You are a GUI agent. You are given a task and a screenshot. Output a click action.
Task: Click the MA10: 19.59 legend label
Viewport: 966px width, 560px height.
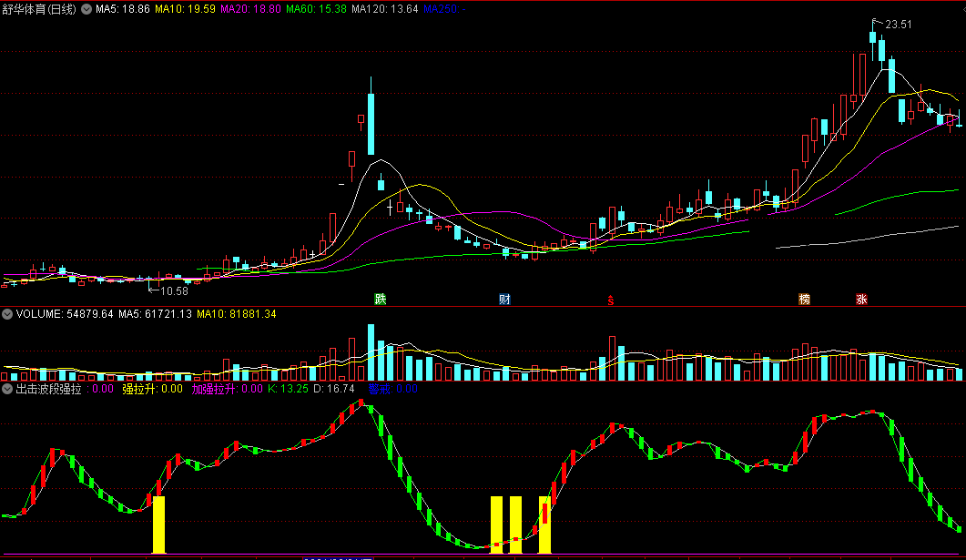point(185,9)
